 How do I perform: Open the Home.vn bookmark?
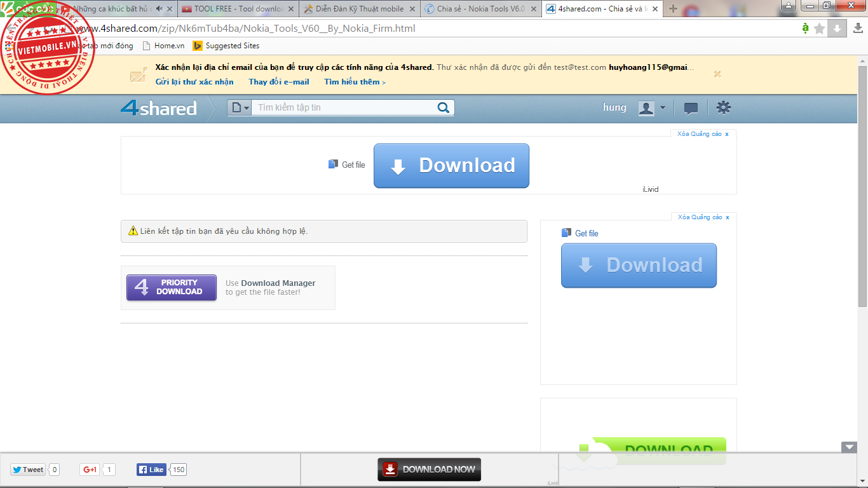pyautogui.click(x=163, y=46)
